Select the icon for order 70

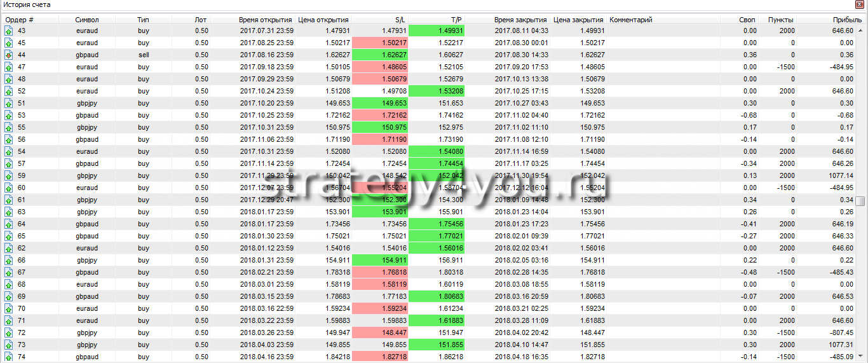9,308
